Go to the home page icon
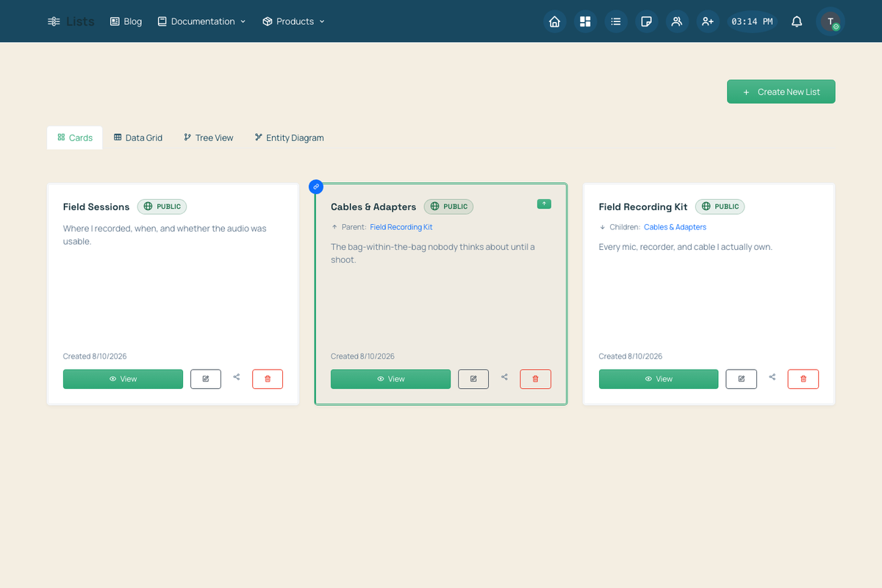This screenshot has height=588, width=882. [555, 21]
